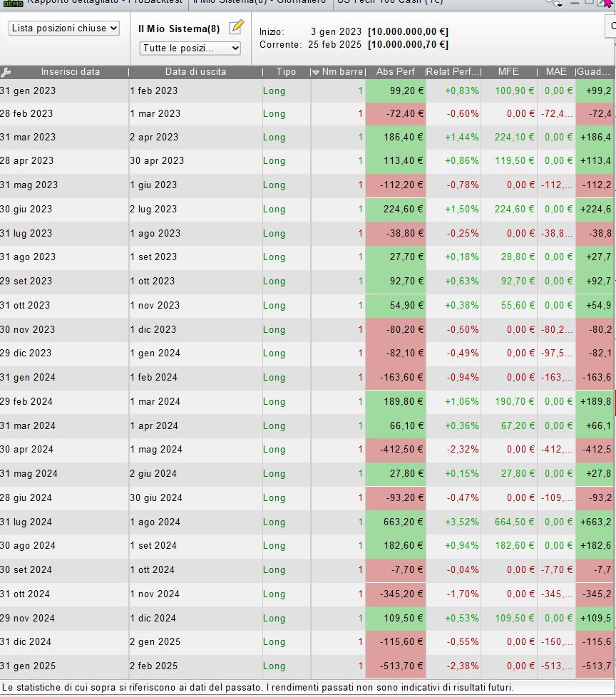The image size is (616, 697).
Task: Sort by the Inserisci data column header
Action: click(x=70, y=72)
